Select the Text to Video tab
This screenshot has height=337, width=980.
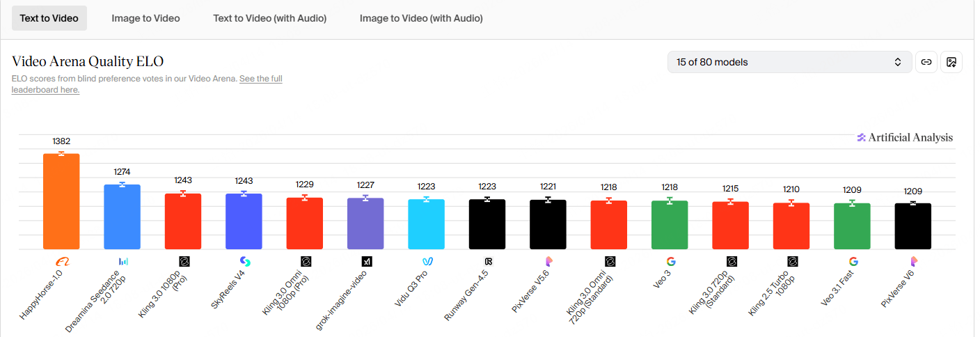tap(49, 18)
